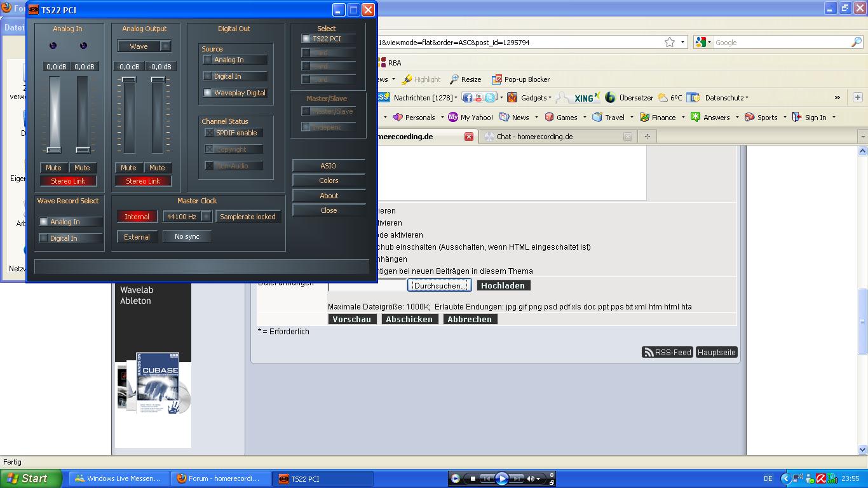Click the Sign In door icon
Screen dimensions: 868x488
point(797,117)
